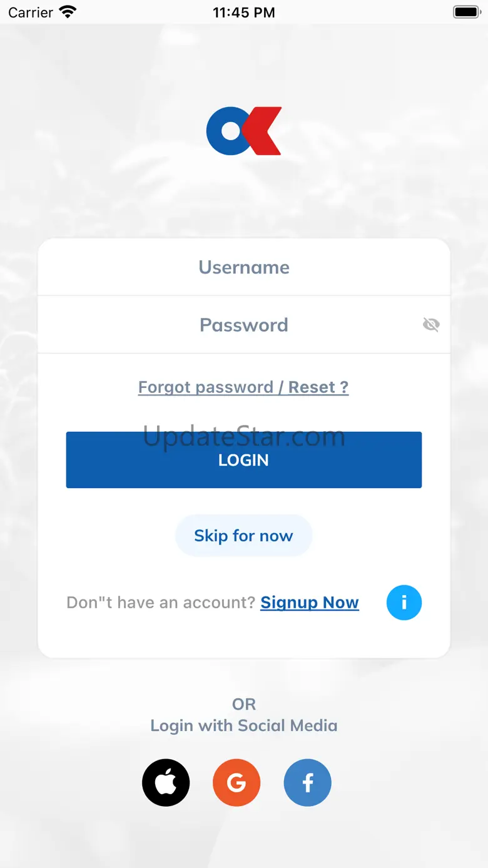Tap the battery icon in status bar
488x868 pixels.
pos(466,12)
